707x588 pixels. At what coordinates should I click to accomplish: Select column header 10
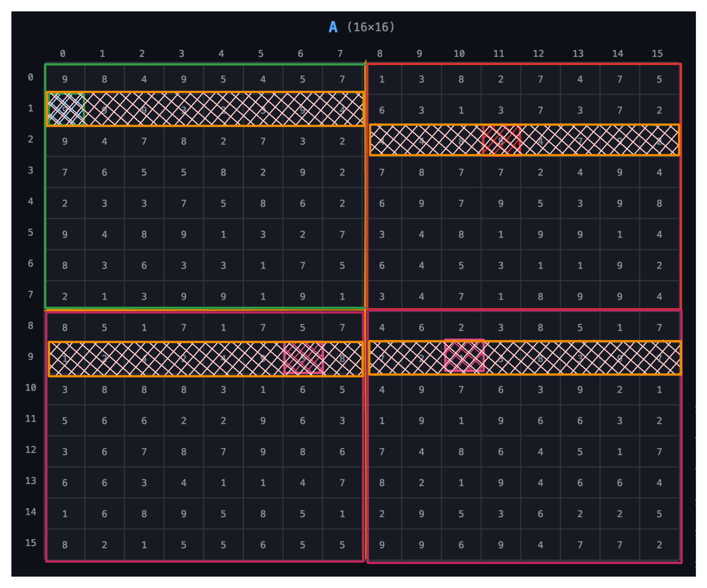459,54
